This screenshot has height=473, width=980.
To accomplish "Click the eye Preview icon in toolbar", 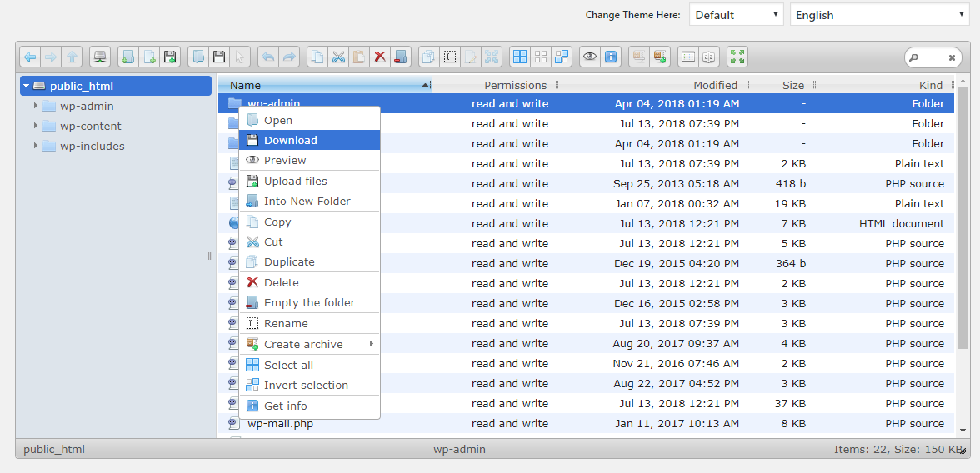I will [x=590, y=57].
